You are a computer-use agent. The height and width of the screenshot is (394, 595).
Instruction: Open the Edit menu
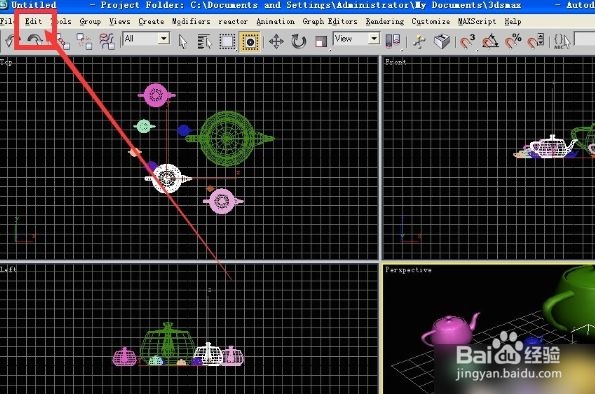coord(33,21)
